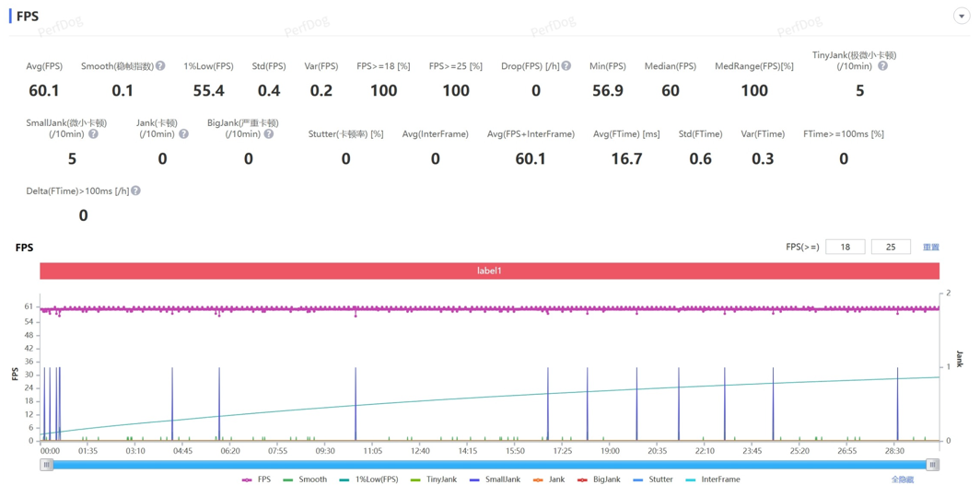The image size is (980, 485).
Task: Click the Avg(FPS) value 60.1
Action: [44, 90]
